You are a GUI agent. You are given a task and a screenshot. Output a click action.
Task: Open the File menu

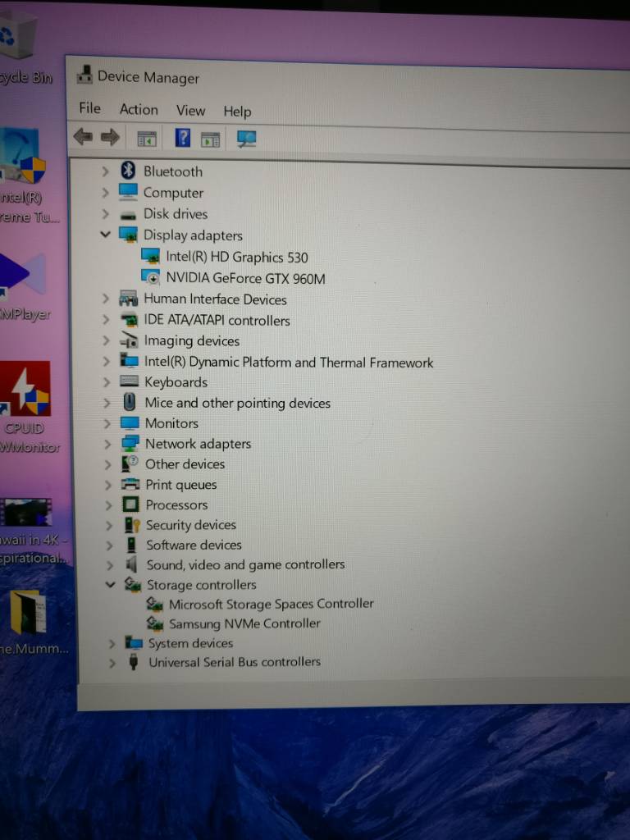coord(89,108)
